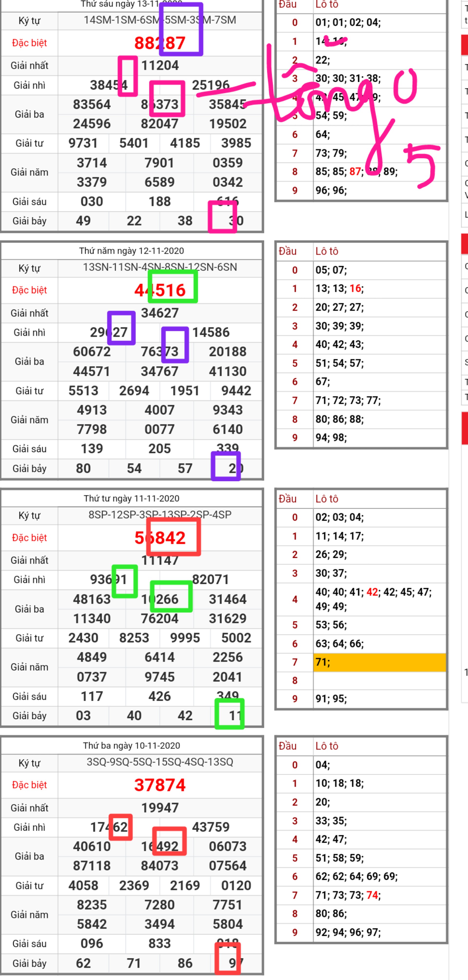Screen dimensions: 468x980
Task: Click the fifth prize number 5804
Action: (228, 924)
